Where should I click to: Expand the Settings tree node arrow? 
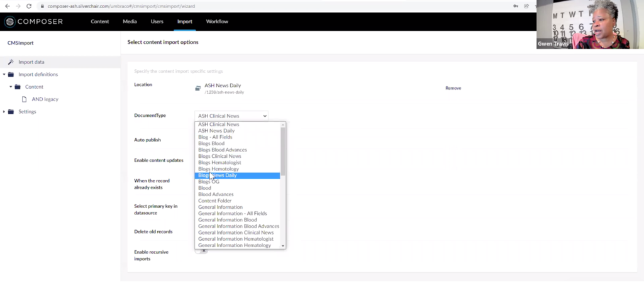pos(4,111)
